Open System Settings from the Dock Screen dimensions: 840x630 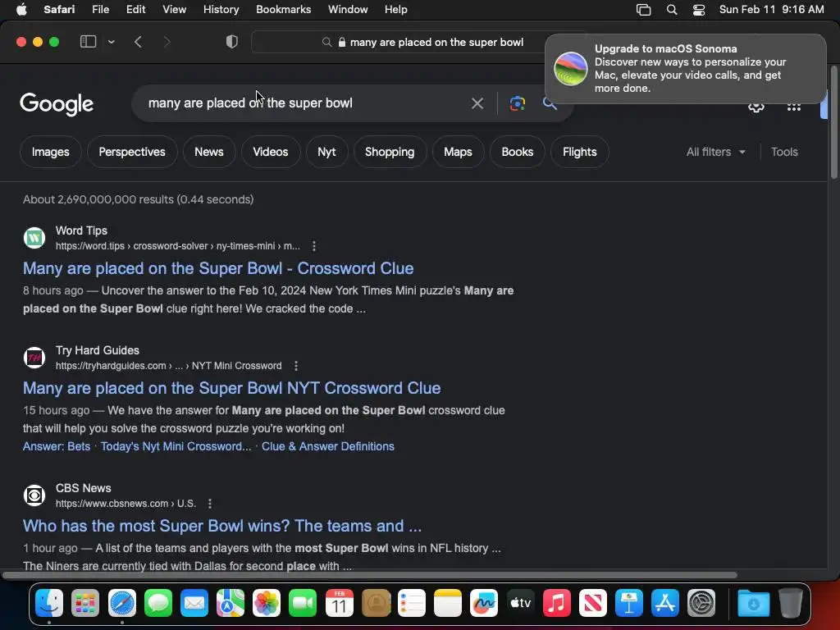click(x=701, y=603)
